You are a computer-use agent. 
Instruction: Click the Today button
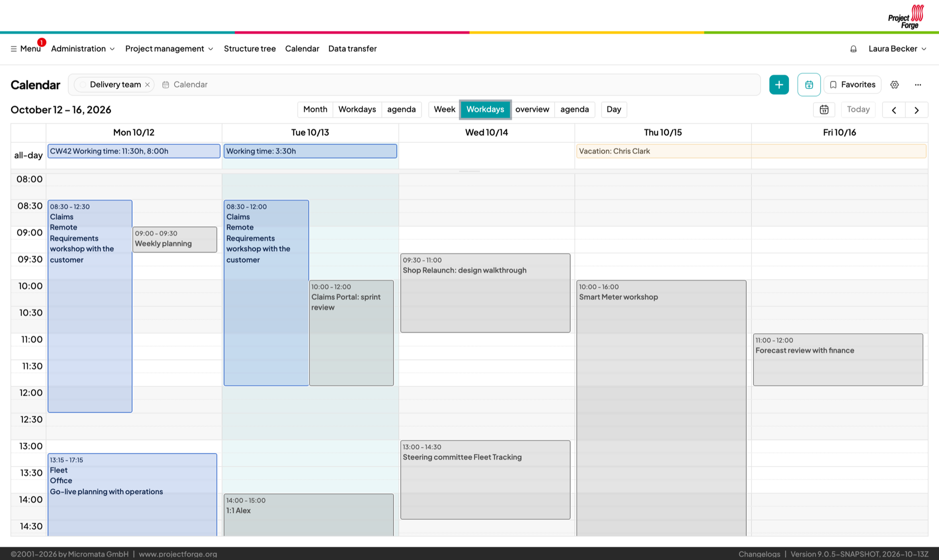pyautogui.click(x=858, y=109)
